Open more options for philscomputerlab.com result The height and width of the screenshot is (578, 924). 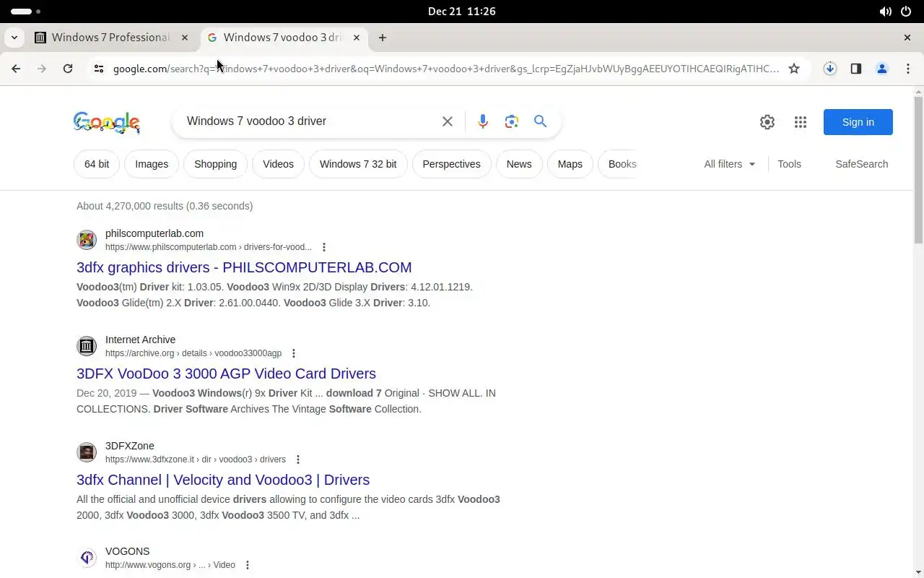point(324,247)
